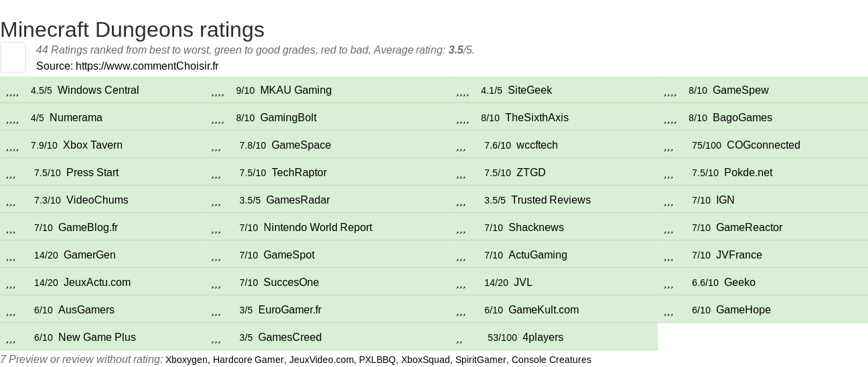Image resolution: width=868 pixels, height=367 pixels.
Task: Click the star icons beside 4players' 53/100
Action: coord(459,338)
